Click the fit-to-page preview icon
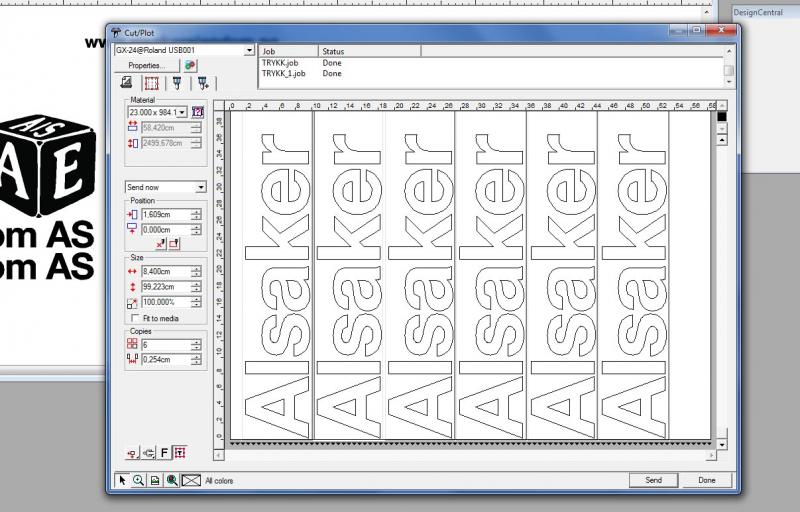The width and height of the screenshot is (800, 512). [x=155, y=480]
